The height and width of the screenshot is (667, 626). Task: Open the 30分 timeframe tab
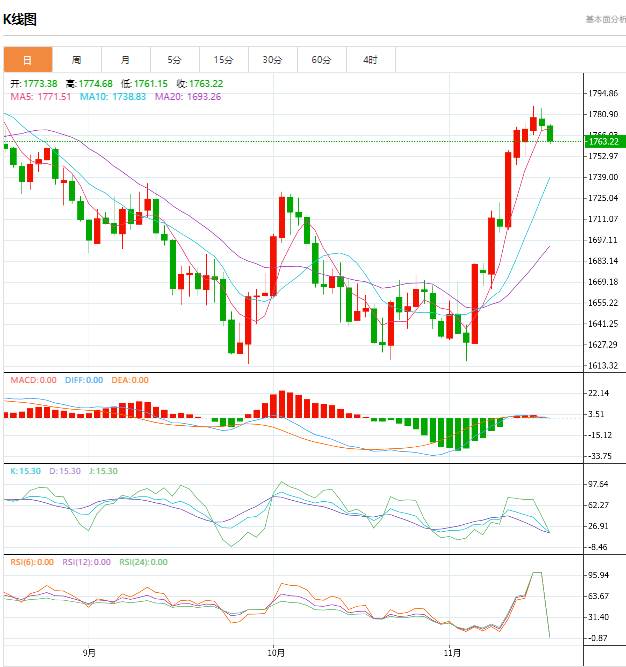[x=273, y=60]
